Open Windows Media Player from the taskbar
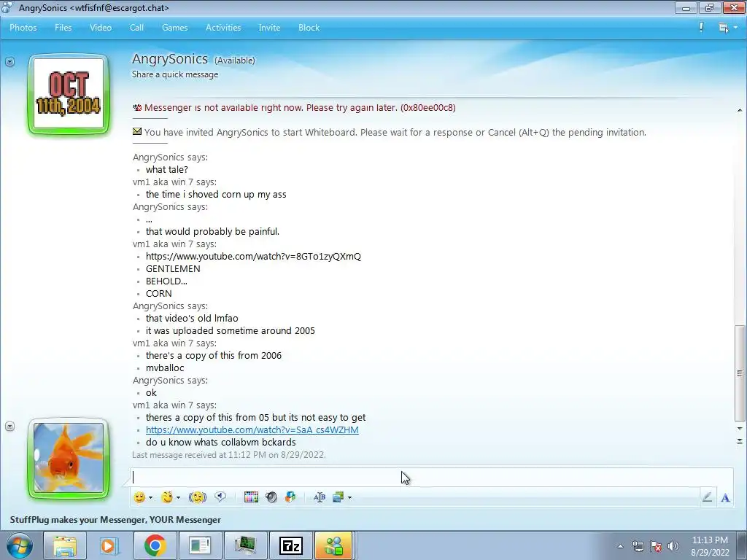Image resolution: width=747 pixels, height=560 pixels. click(109, 545)
